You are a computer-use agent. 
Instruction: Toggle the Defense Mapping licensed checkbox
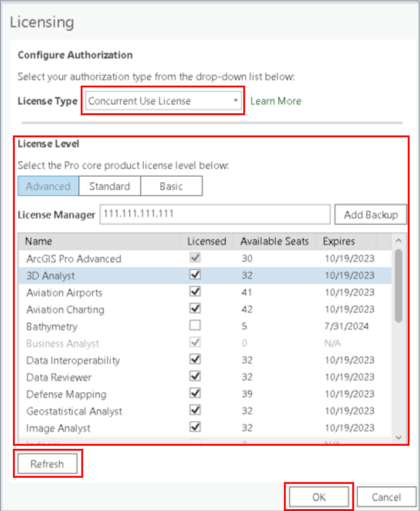click(195, 393)
